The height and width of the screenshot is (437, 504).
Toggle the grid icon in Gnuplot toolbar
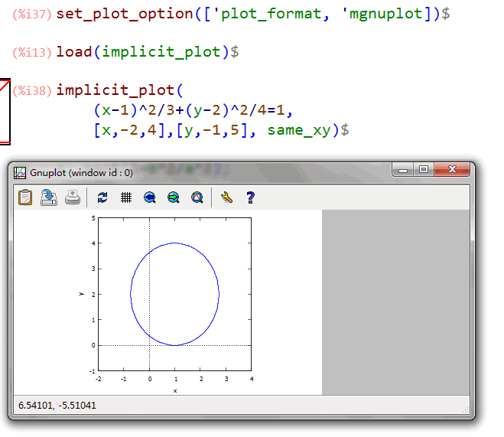point(126,197)
